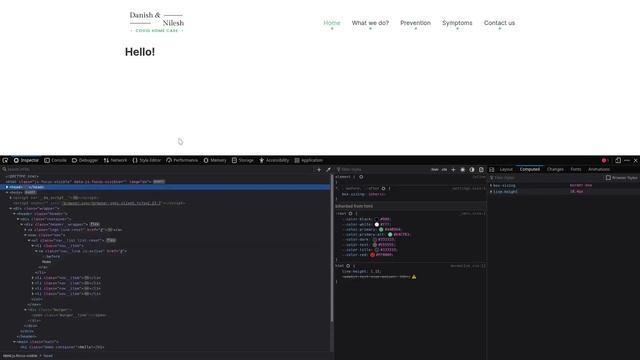Switch to the Fonts side tab
The height and width of the screenshot is (360, 640).
coord(576,169)
